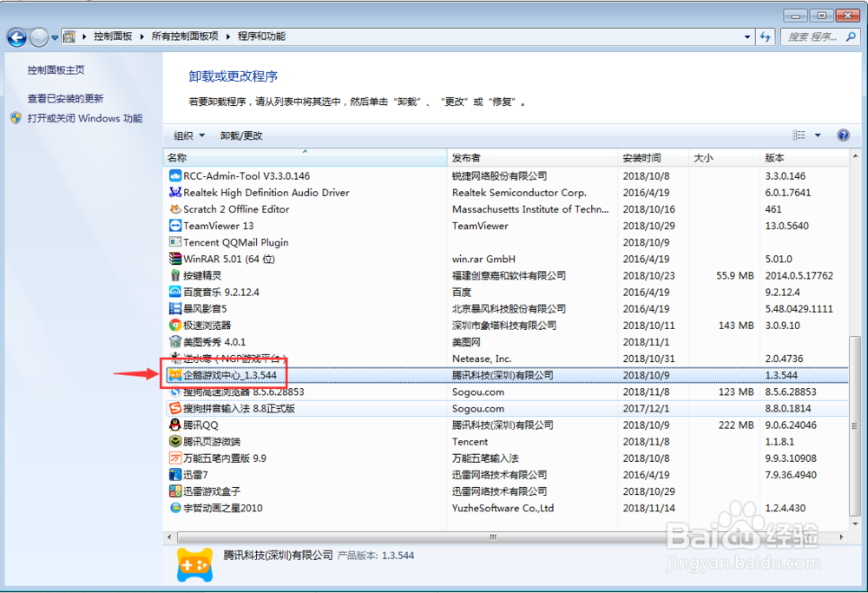Click the Realtek Audio Driver icon
Viewport: 868px width, 593px height.
[175, 193]
